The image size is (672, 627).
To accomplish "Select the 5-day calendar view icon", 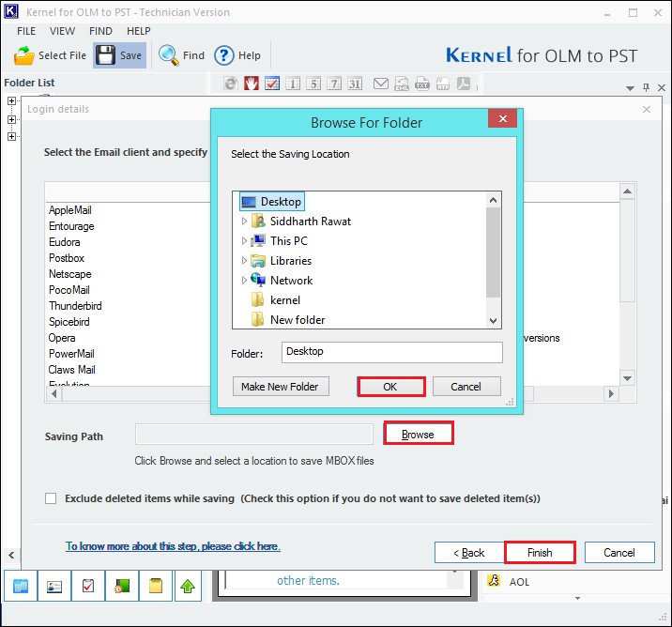I will (x=313, y=84).
